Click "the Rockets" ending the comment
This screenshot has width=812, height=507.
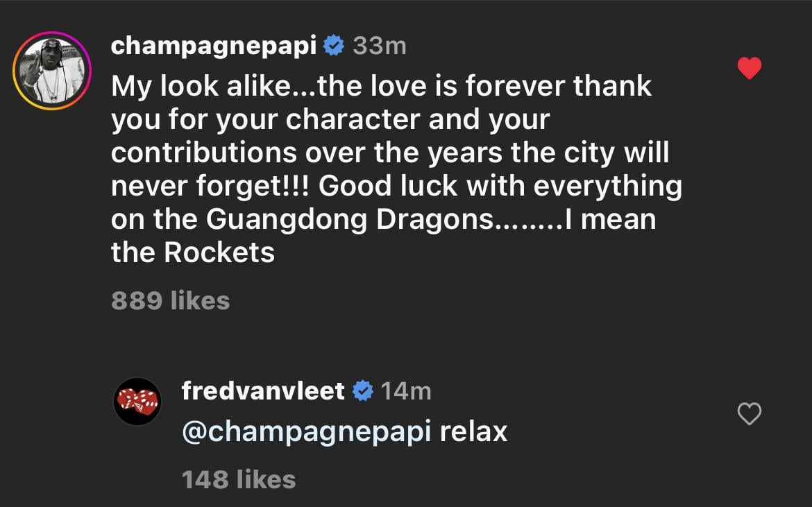point(193,253)
